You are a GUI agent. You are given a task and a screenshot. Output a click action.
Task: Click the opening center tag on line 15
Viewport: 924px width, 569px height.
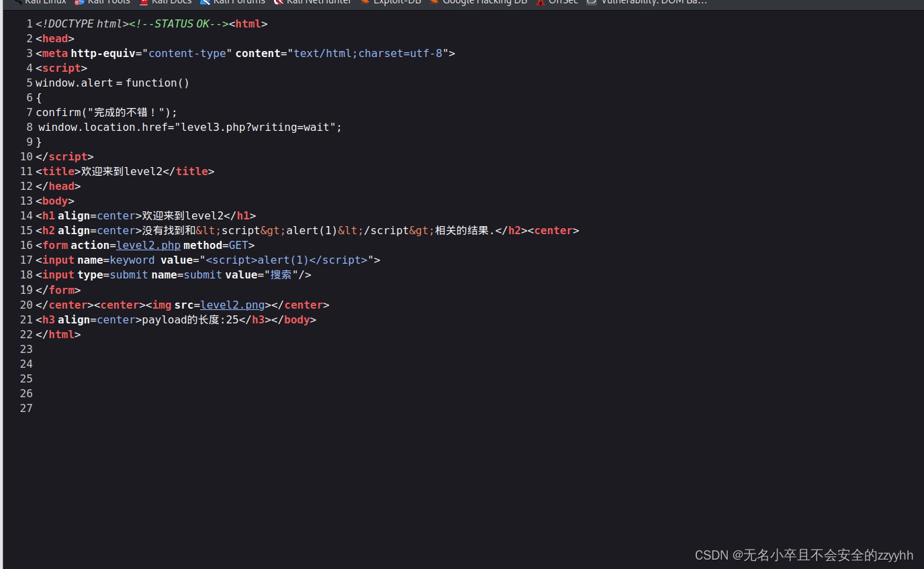pos(553,231)
